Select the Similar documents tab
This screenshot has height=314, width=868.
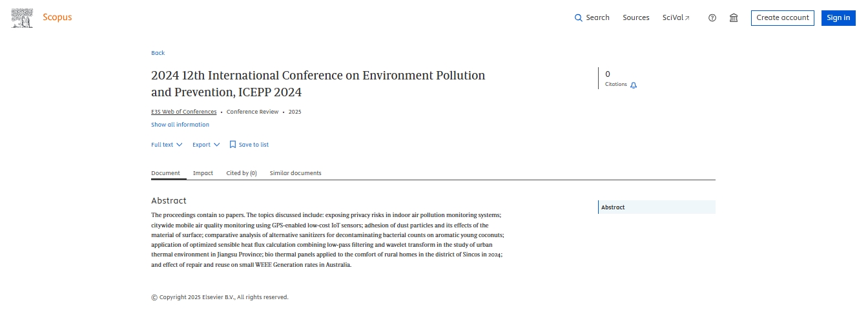point(295,173)
